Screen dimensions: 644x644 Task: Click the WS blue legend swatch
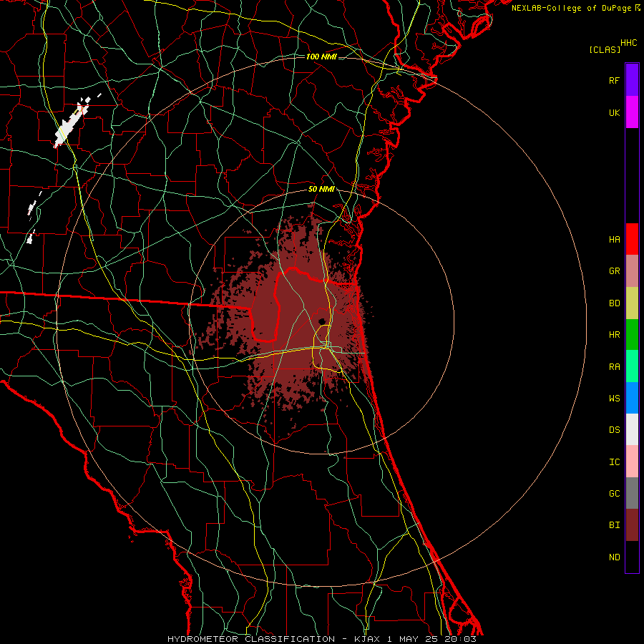tap(632, 398)
